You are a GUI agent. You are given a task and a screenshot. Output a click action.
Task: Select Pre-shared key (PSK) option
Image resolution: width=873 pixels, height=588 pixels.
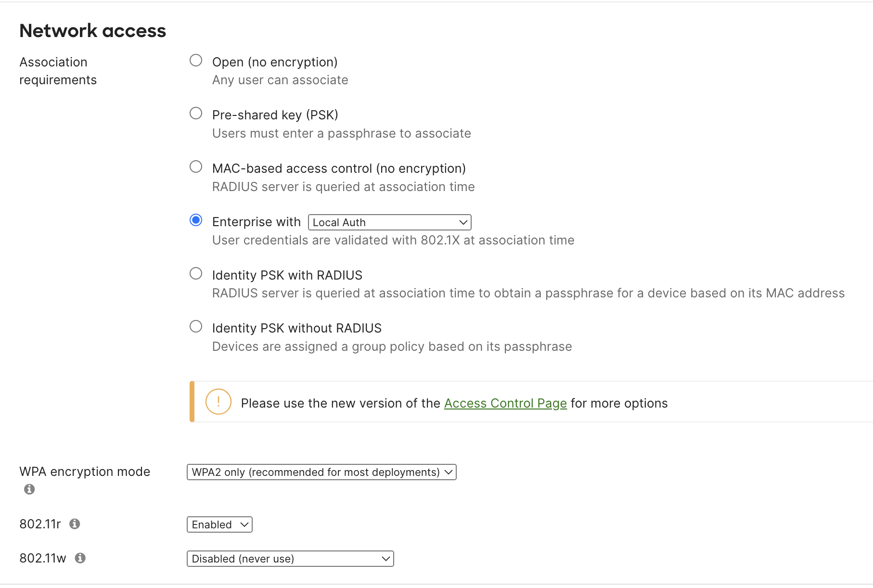[196, 113]
